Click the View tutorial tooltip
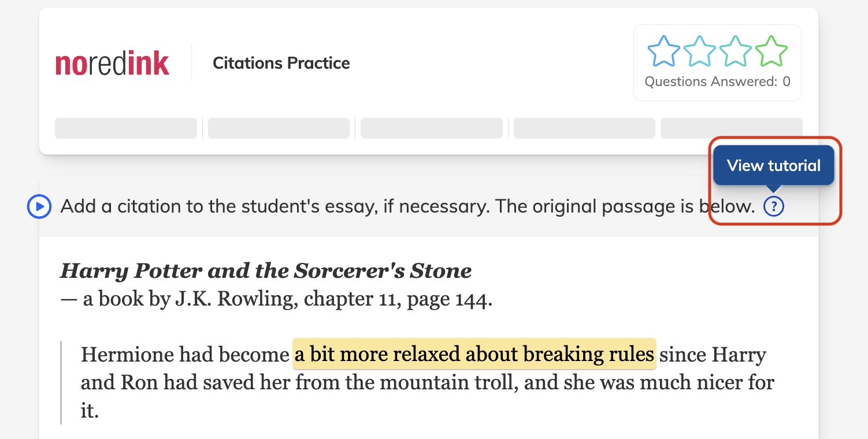 tap(773, 166)
